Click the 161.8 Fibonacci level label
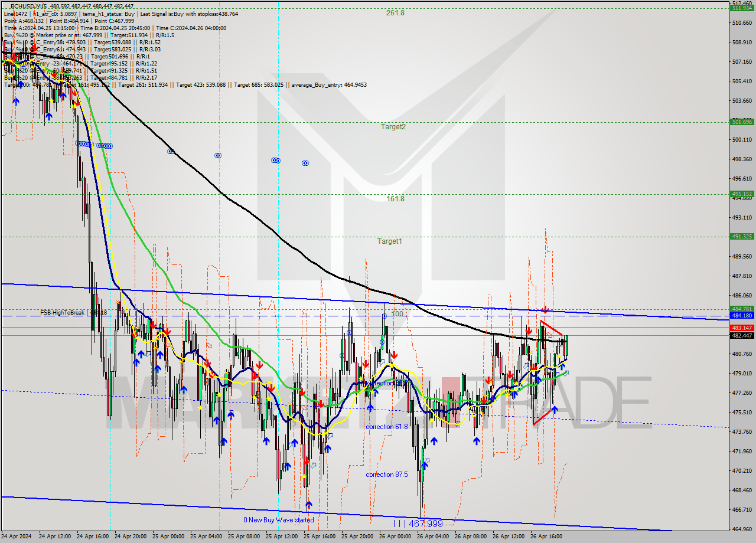The image size is (756, 543). (x=395, y=199)
